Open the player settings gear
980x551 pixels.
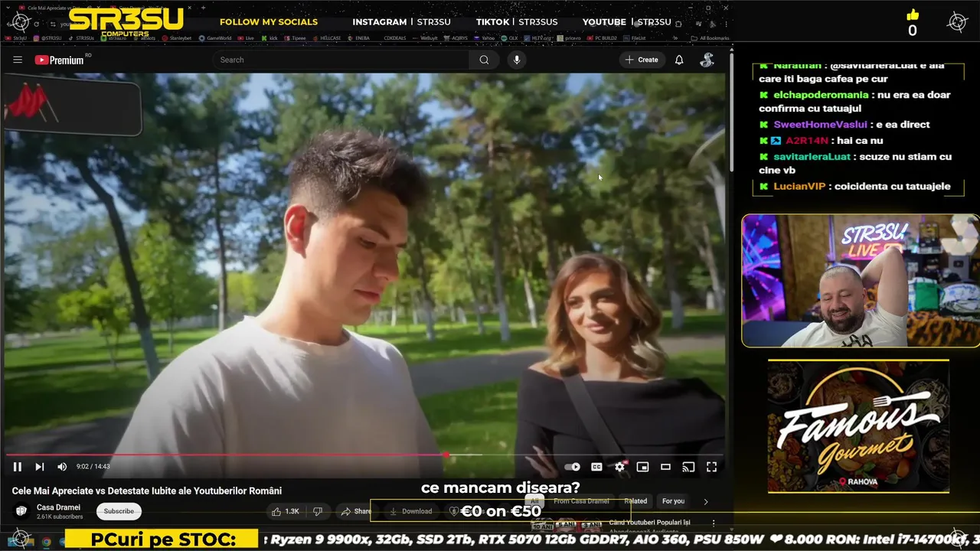click(x=620, y=467)
